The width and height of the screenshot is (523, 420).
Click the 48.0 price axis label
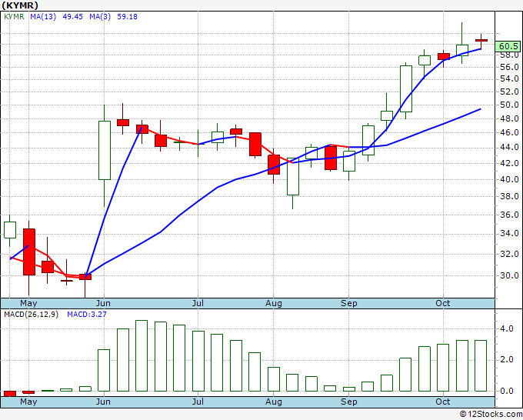pyautogui.click(x=509, y=118)
